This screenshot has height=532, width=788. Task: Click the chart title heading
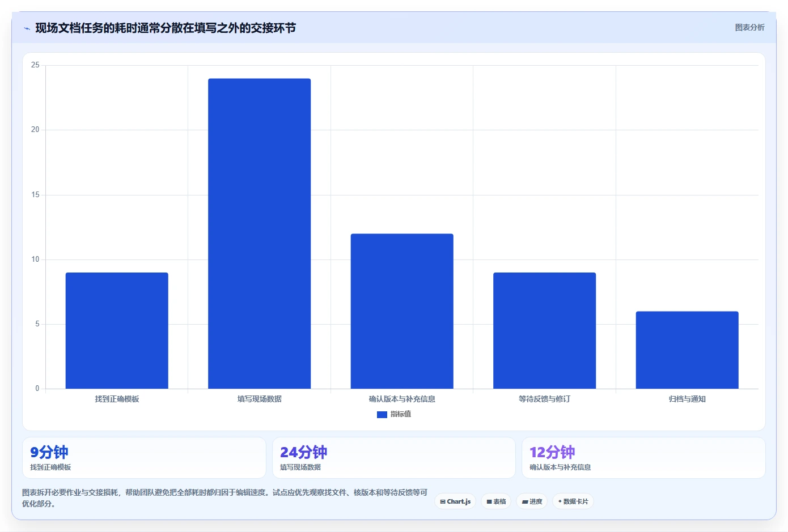(x=166, y=28)
